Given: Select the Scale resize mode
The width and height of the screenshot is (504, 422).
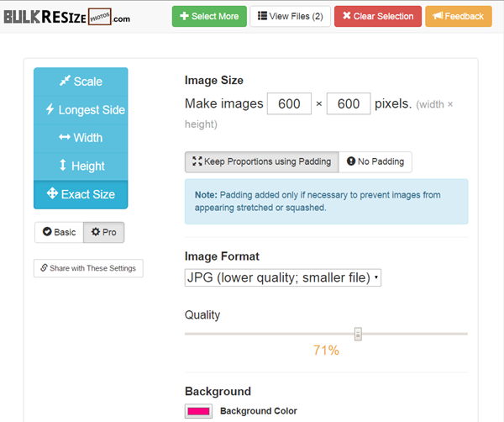Looking at the screenshot, I should pos(81,82).
